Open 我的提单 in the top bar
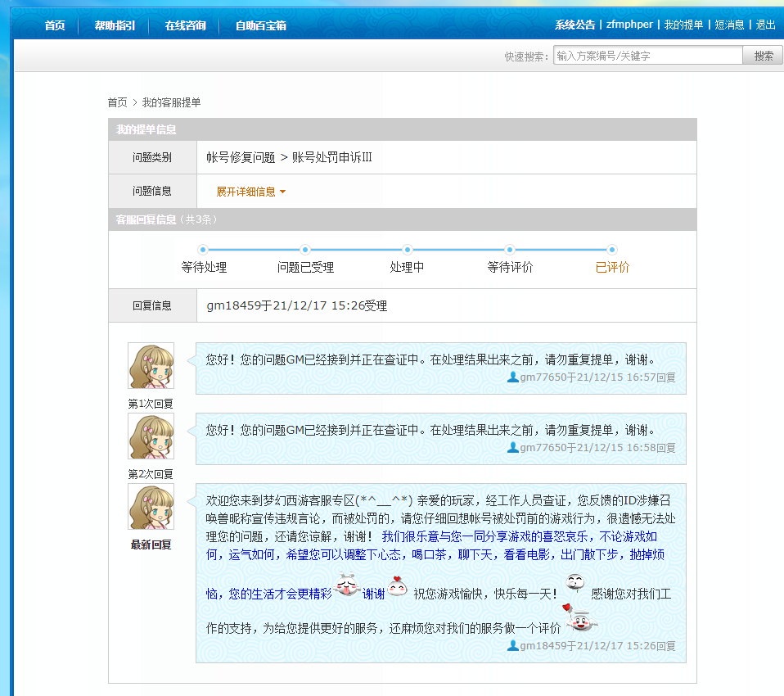Viewport: 784px width, 696px height. (x=683, y=25)
